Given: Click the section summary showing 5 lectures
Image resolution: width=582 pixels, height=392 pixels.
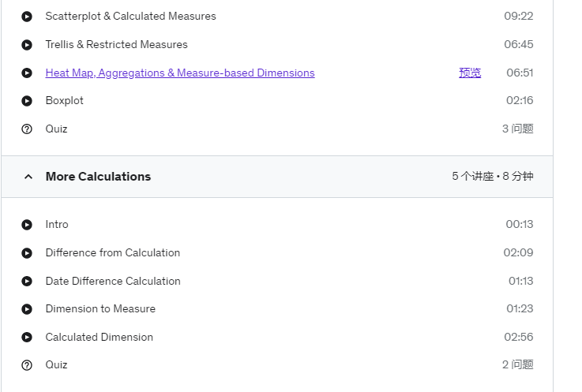Looking at the screenshot, I should pyautogui.click(x=493, y=176).
